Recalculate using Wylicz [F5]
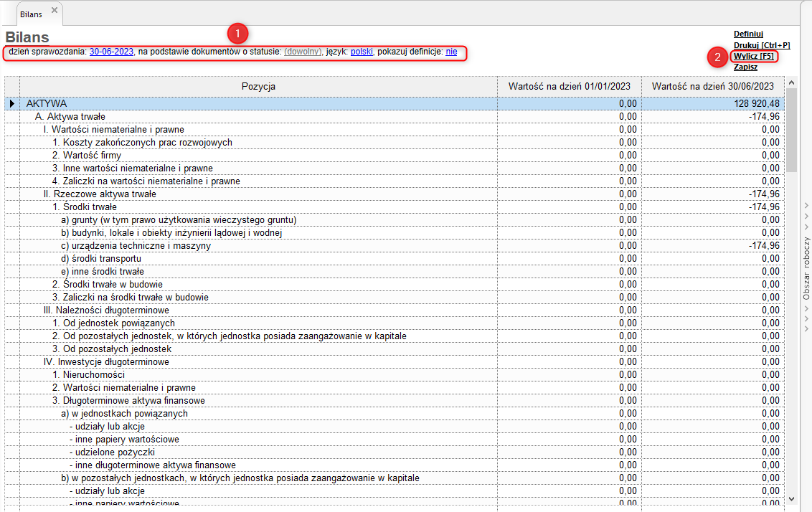Image resolution: width=812 pixels, height=512 pixels. [753, 56]
